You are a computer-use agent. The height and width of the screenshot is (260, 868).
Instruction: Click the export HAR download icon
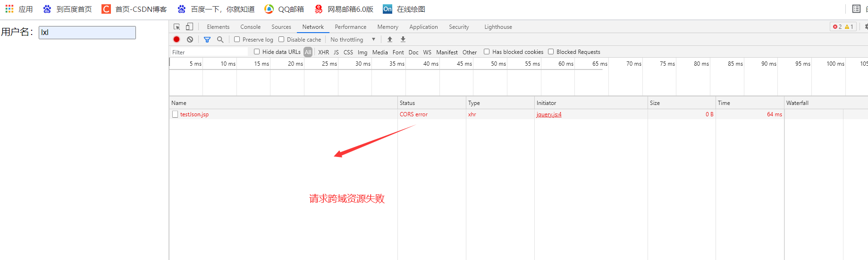coord(403,40)
